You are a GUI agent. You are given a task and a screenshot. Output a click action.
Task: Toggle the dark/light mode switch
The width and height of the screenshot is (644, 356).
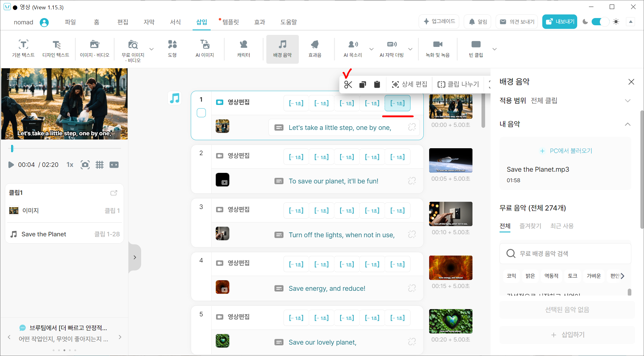coord(600,22)
